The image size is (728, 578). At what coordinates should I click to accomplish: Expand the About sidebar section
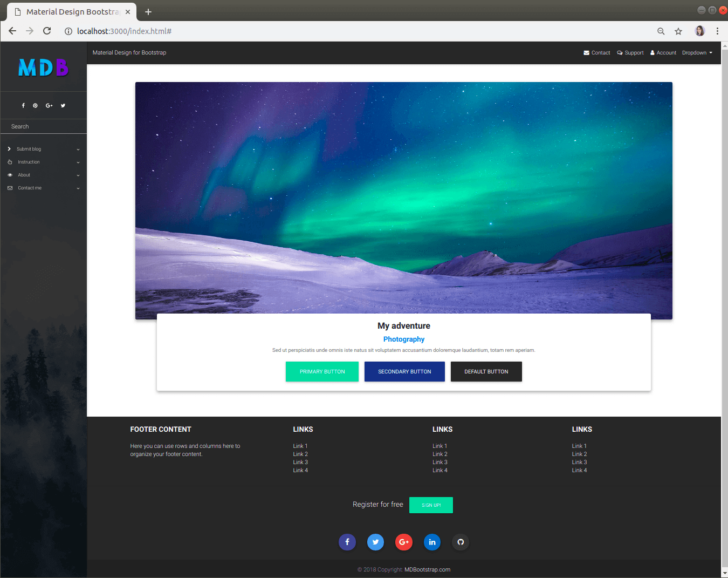44,175
